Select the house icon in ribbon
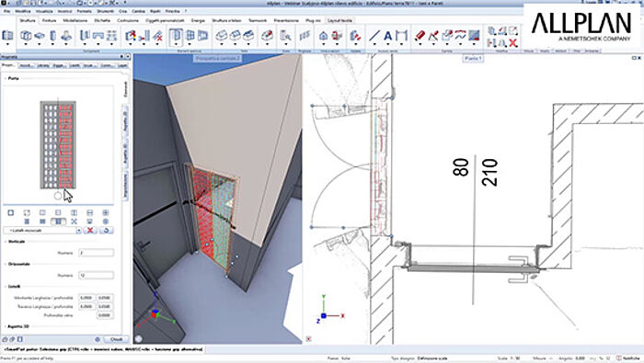Screen dimensions: 644x363 click(x=323, y=36)
